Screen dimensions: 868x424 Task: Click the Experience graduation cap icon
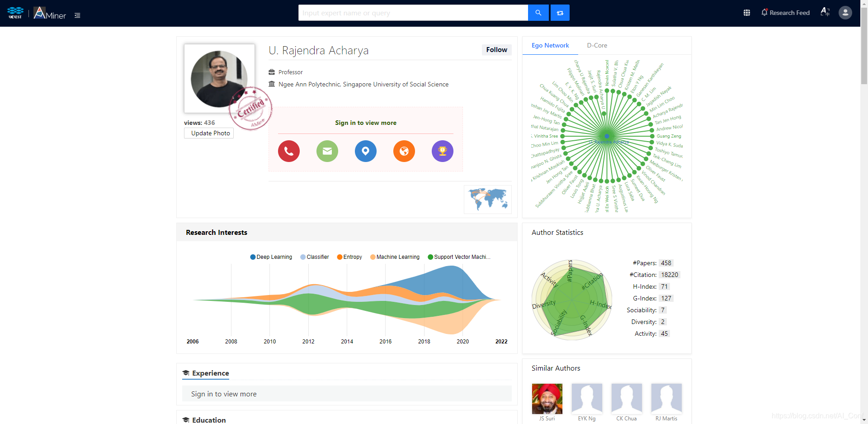pos(186,373)
